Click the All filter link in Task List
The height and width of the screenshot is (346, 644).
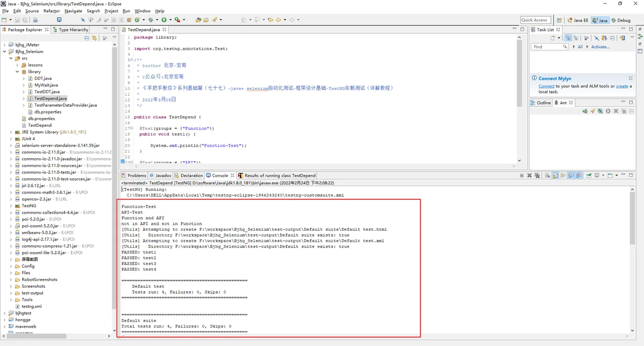pyautogui.click(x=580, y=47)
